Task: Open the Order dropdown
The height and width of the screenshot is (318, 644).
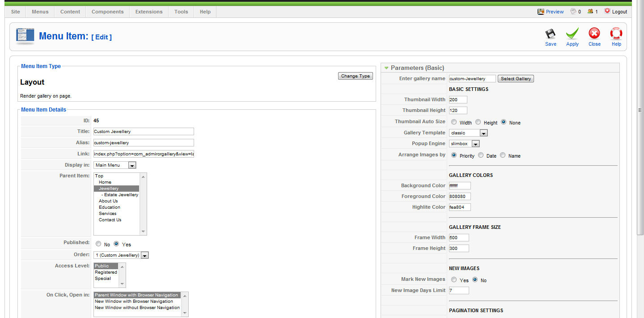Action: coord(121,255)
